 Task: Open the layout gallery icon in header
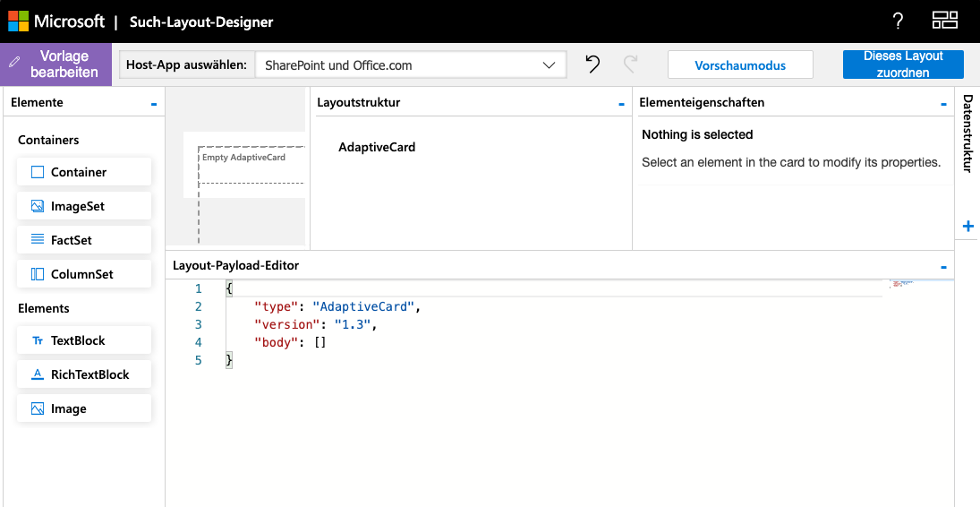(x=944, y=21)
